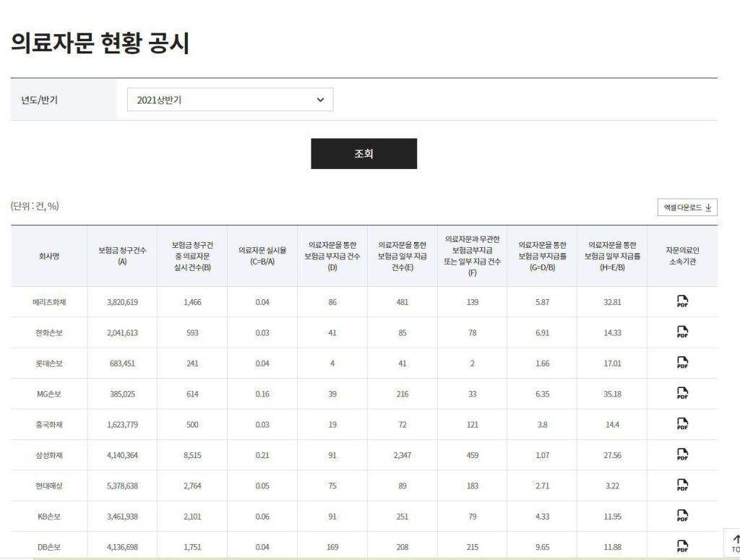Open the PDF icon for KB손보

click(x=682, y=516)
